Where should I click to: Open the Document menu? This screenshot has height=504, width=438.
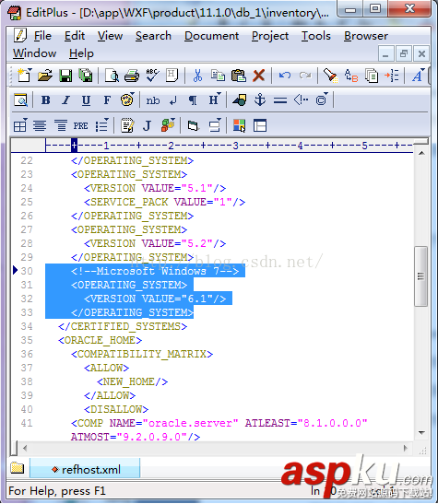tap(211, 36)
